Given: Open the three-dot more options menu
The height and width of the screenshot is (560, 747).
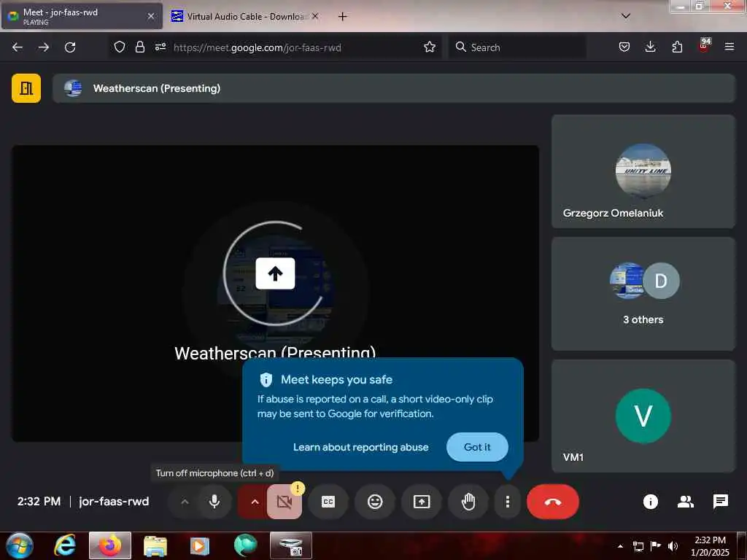Looking at the screenshot, I should [508, 502].
